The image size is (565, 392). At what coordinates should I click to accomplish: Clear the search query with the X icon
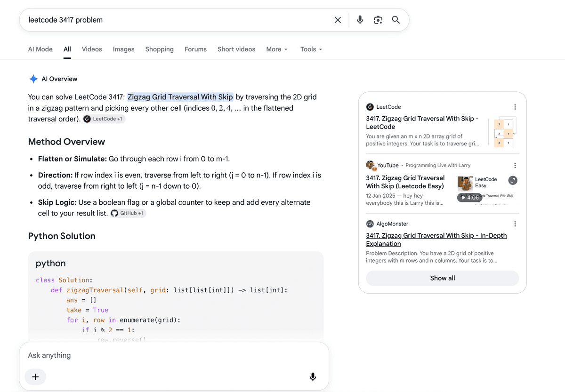point(338,20)
